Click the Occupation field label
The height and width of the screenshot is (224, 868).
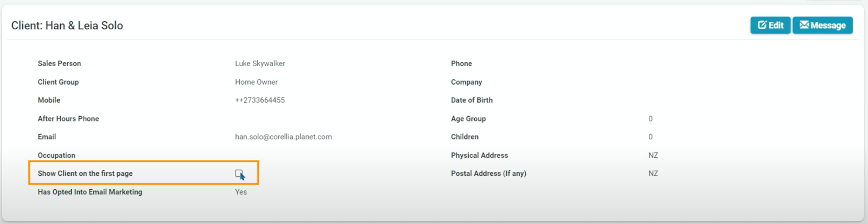click(56, 155)
